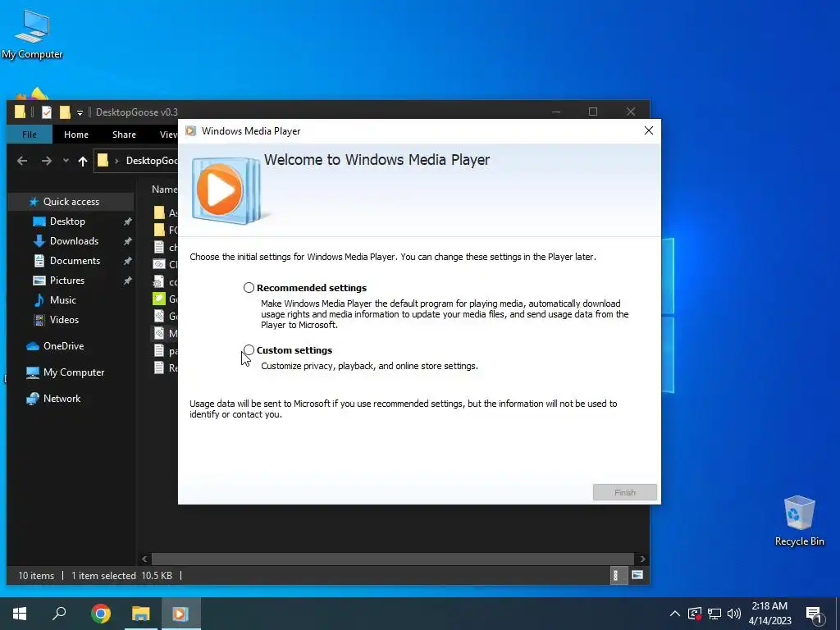840x630 pixels.
Task: Switch Explorer to large icons view
Action: (x=637, y=575)
